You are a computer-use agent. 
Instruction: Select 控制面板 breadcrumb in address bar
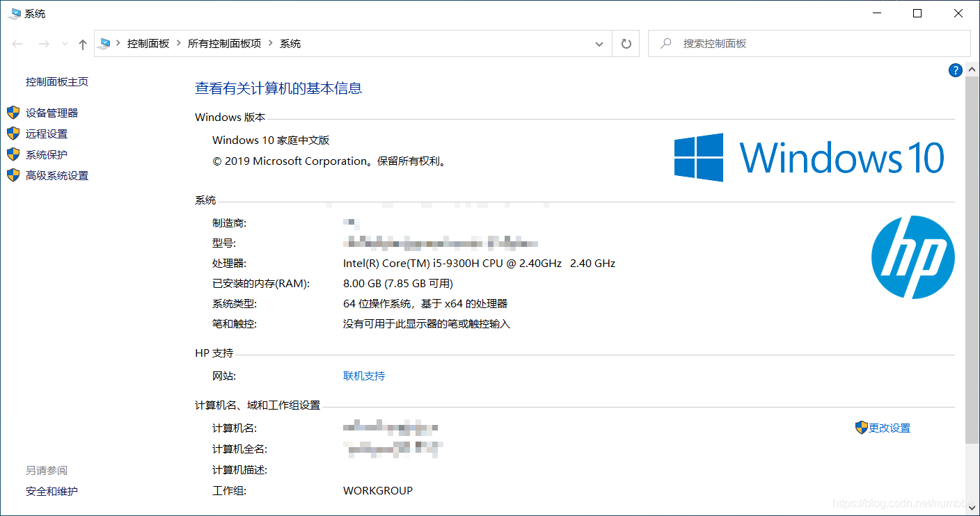[x=148, y=43]
